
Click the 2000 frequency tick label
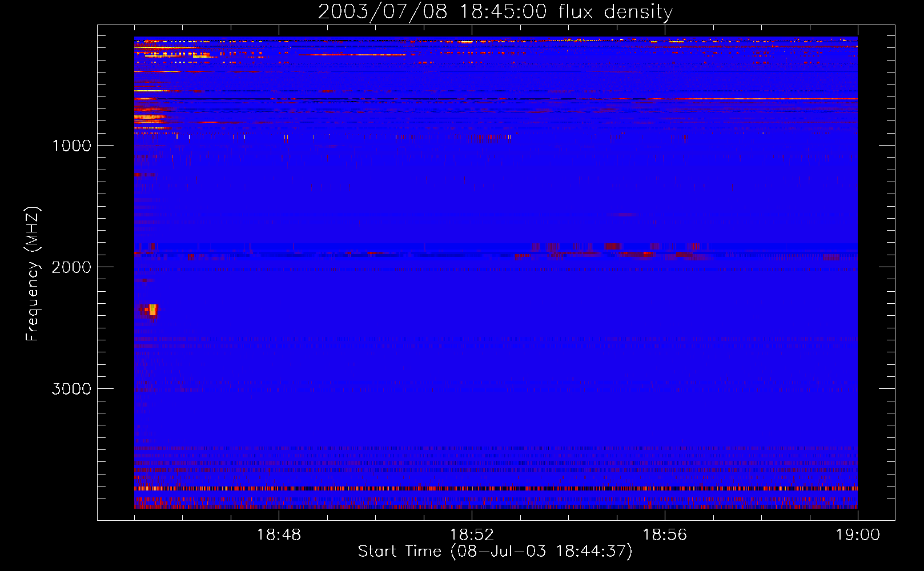click(71, 267)
